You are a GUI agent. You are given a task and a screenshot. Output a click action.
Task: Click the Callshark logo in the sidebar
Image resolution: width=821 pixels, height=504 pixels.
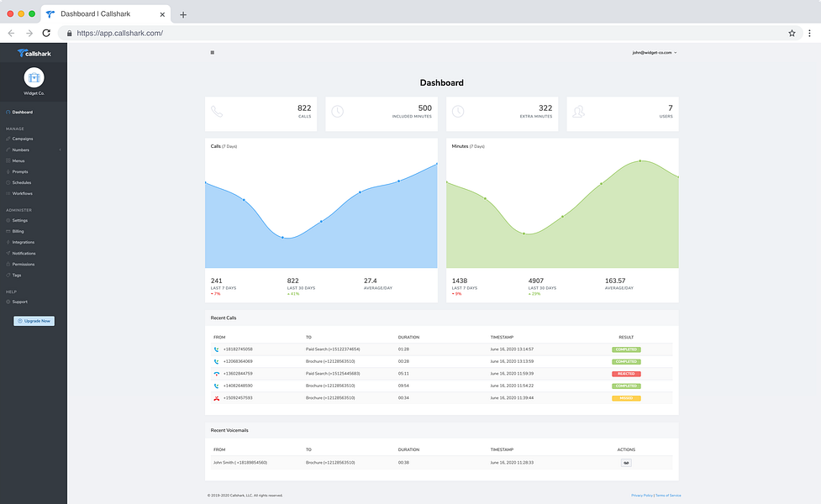[34, 54]
